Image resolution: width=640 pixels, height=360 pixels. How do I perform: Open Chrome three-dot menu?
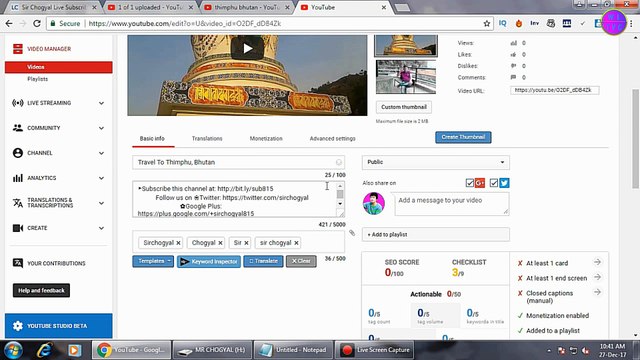pyautogui.click(x=631, y=24)
